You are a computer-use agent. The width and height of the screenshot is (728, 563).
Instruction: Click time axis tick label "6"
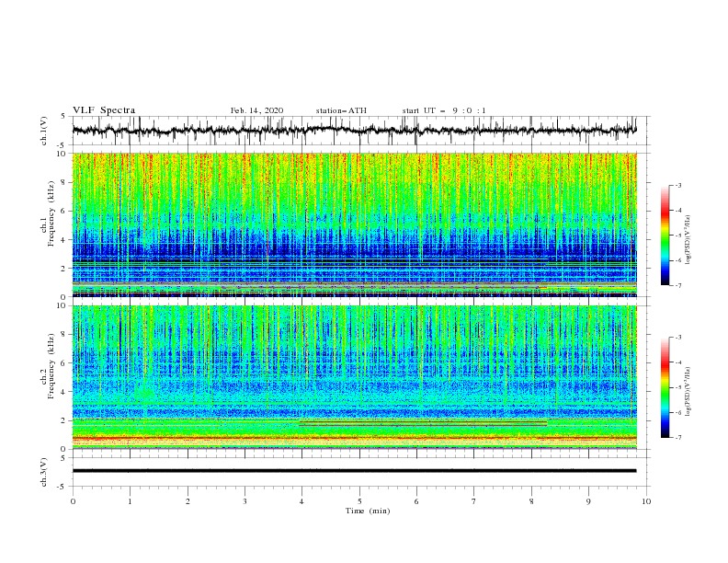[x=416, y=501]
